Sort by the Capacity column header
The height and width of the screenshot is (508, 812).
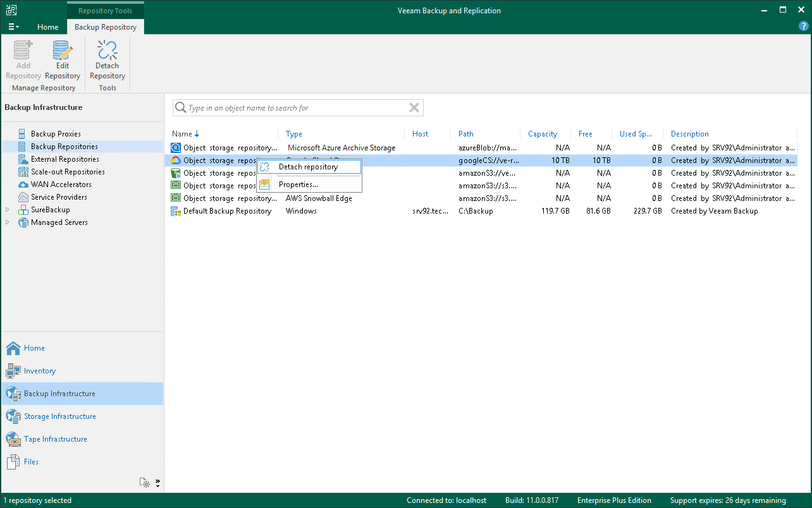tap(543, 134)
